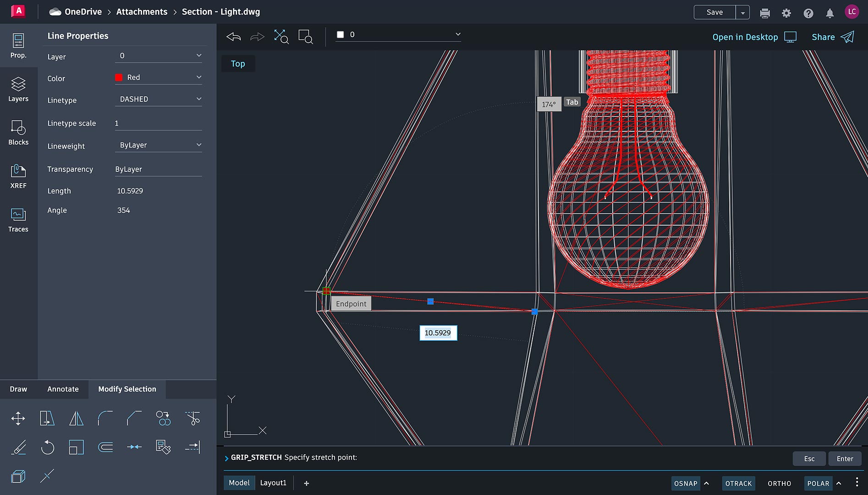Click the Zoom Extents icon
This screenshot has height=495, width=868.
click(x=281, y=37)
